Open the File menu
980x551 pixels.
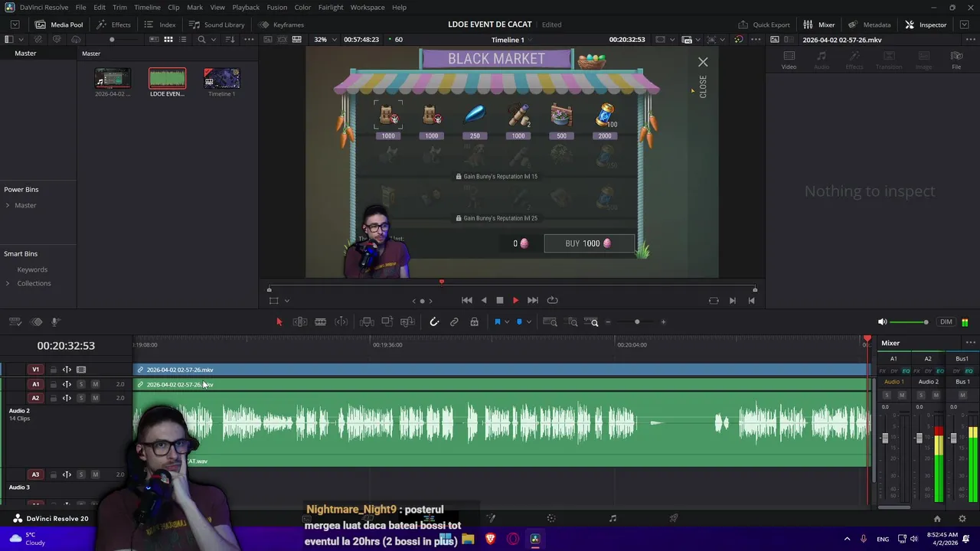click(x=80, y=7)
